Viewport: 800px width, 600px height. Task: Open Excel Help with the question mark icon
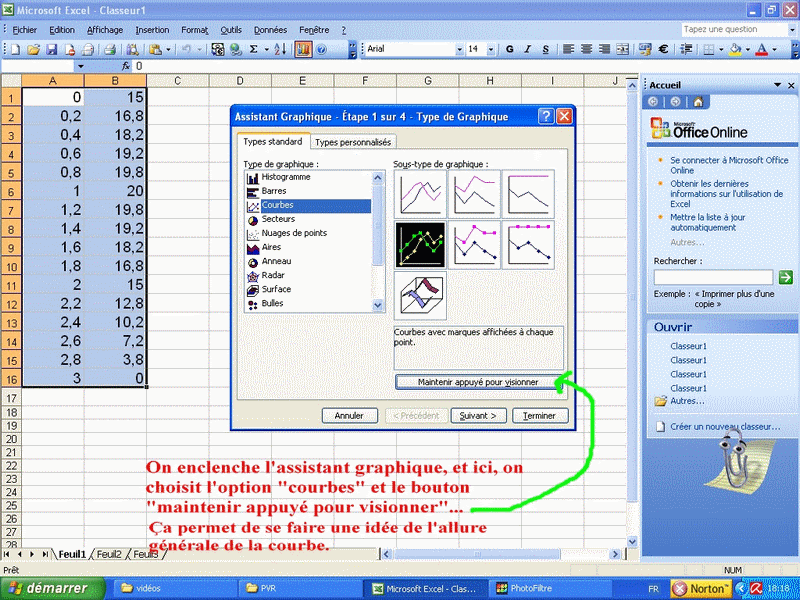click(321, 49)
